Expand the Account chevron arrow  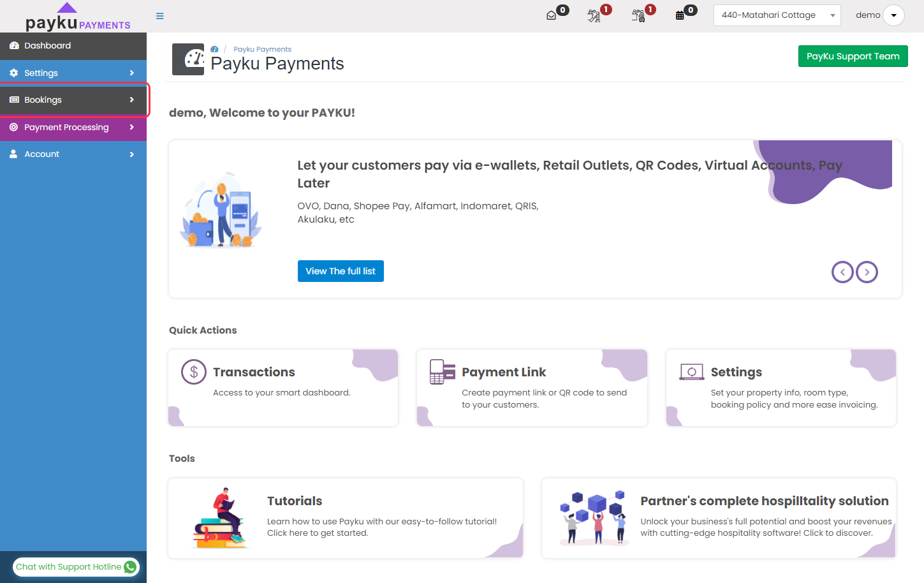(x=132, y=154)
